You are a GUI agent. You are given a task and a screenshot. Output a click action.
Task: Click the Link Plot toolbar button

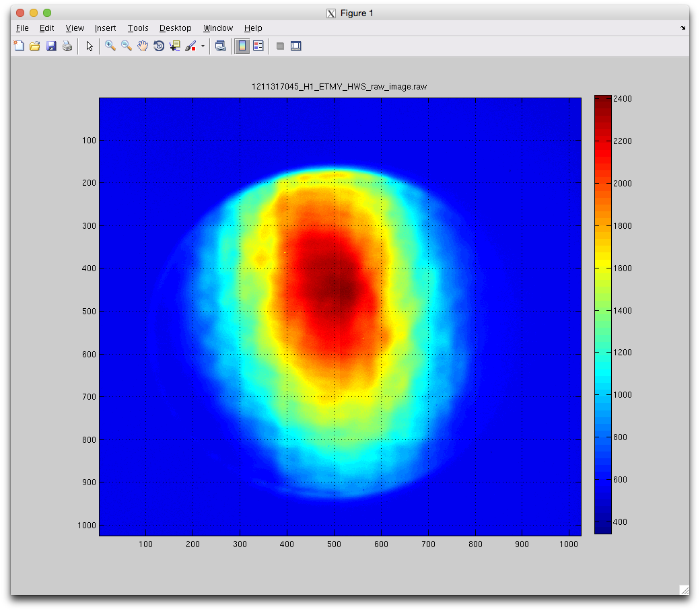click(x=220, y=46)
